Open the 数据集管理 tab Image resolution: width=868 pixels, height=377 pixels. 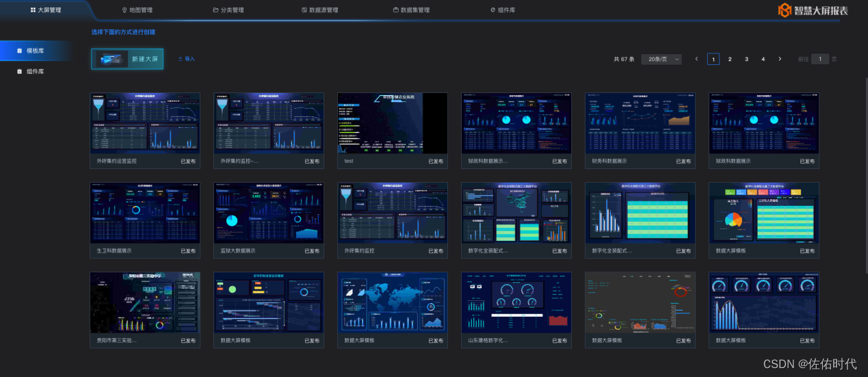point(412,10)
